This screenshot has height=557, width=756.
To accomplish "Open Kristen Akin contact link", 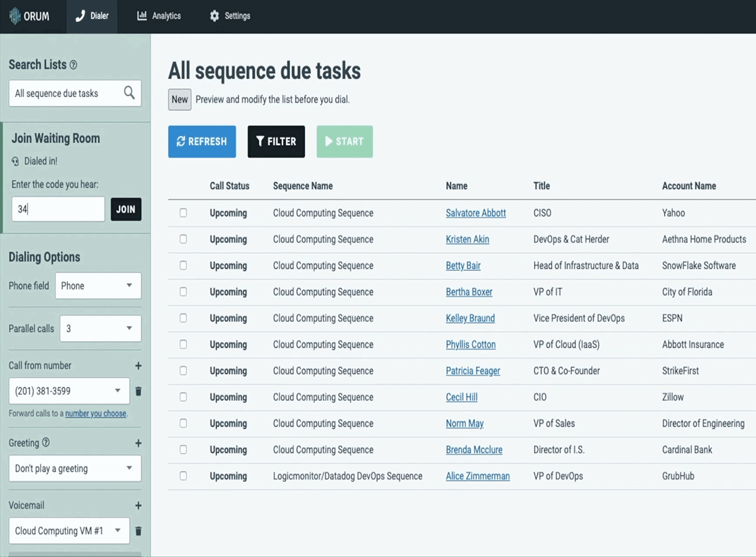I will (x=467, y=239).
